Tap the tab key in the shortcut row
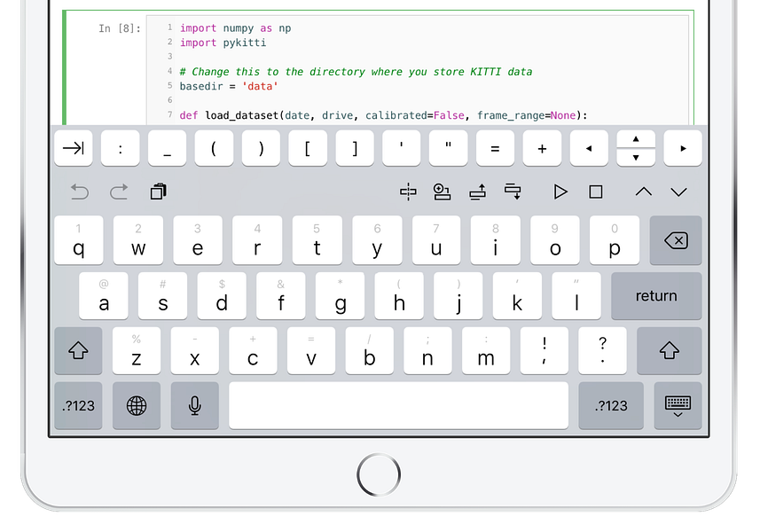This screenshot has width=760, height=532. point(74,148)
